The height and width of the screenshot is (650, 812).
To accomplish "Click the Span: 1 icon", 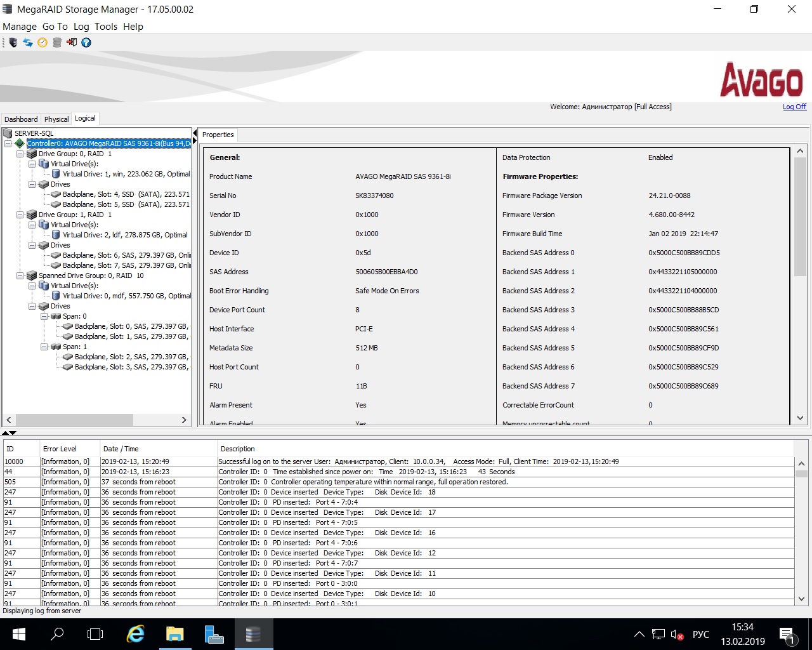I will [56, 347].
